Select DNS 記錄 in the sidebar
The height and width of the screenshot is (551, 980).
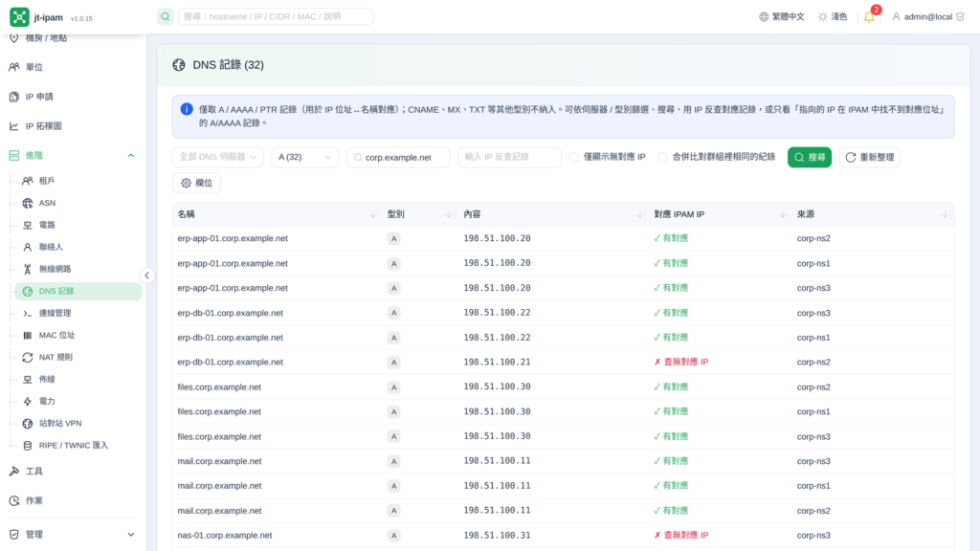click(x=78, y=291)
